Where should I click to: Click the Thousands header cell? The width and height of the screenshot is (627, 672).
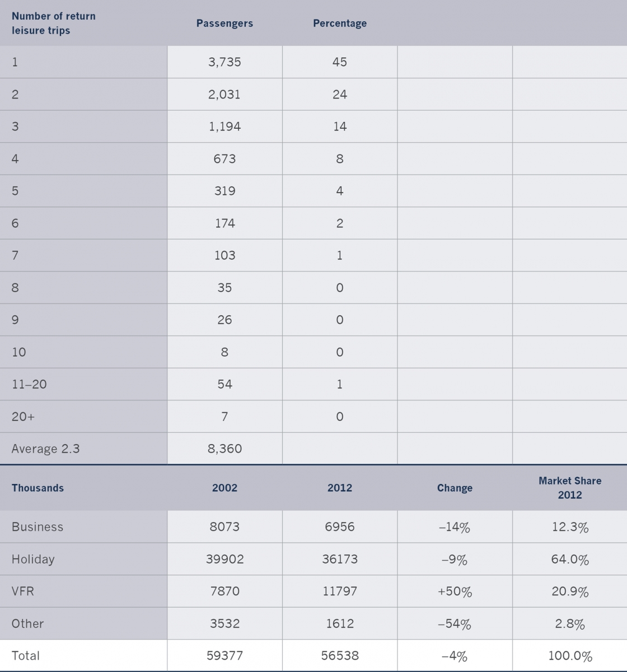38,488
